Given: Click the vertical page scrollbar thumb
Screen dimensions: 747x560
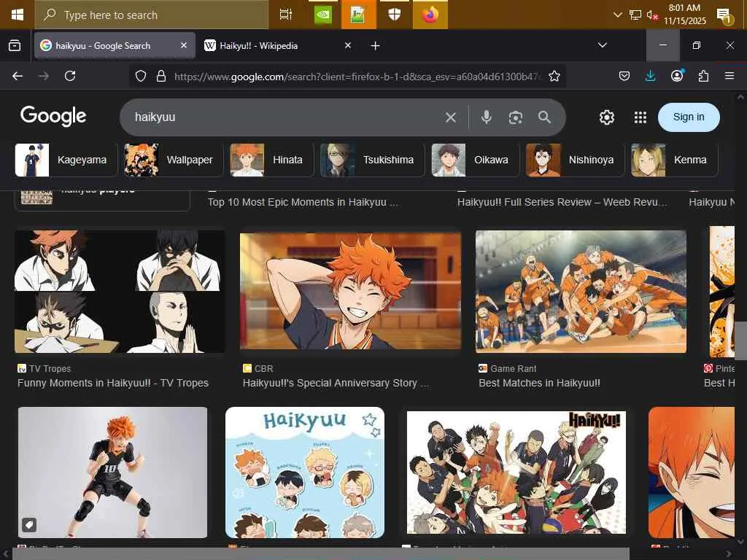Looking at the screenshot, I should click(741, 341).
